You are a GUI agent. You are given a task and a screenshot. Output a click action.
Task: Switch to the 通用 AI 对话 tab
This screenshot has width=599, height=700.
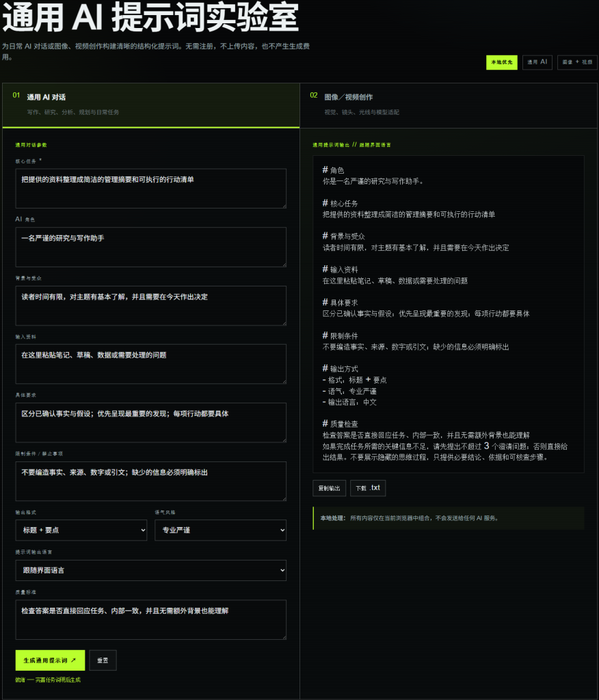[151, 105]
